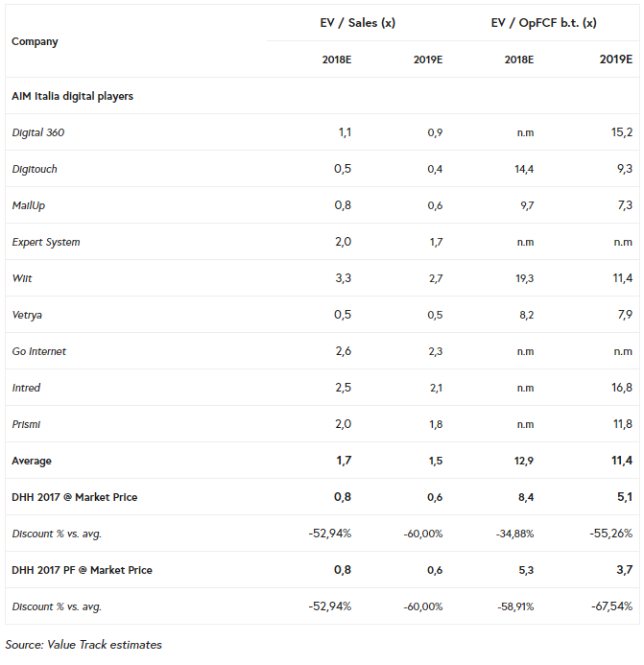Viewport: 644px width, 665px height.
Task: Click the Company column header
Action: [35, 41]
